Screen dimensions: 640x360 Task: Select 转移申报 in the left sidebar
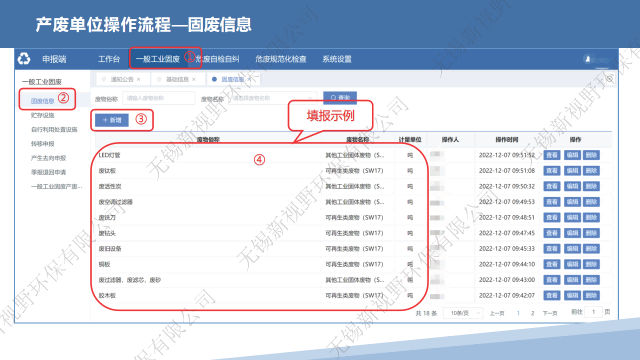pyautogui.click(x=43, y=144)
